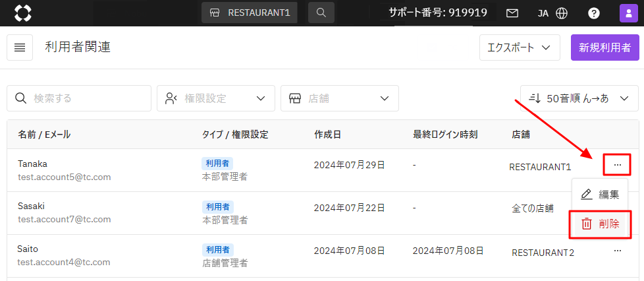Open the 権限設定 filter dropdown

(x=215, y=98)
